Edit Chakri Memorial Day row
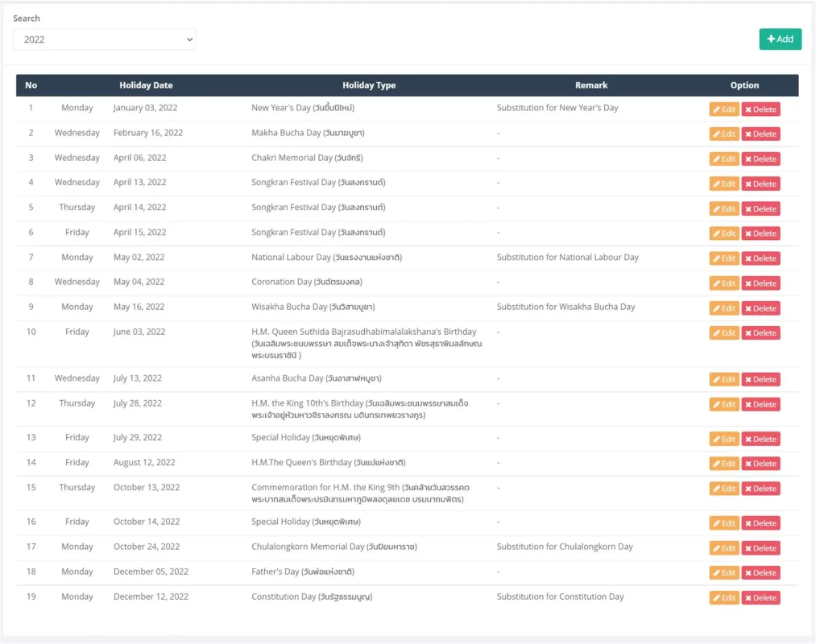 (723, 159)
